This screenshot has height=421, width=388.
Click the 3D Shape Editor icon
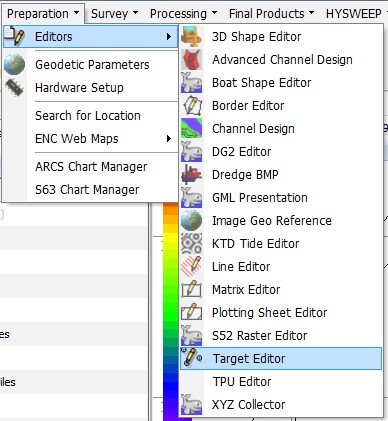[x=191, y=36]
